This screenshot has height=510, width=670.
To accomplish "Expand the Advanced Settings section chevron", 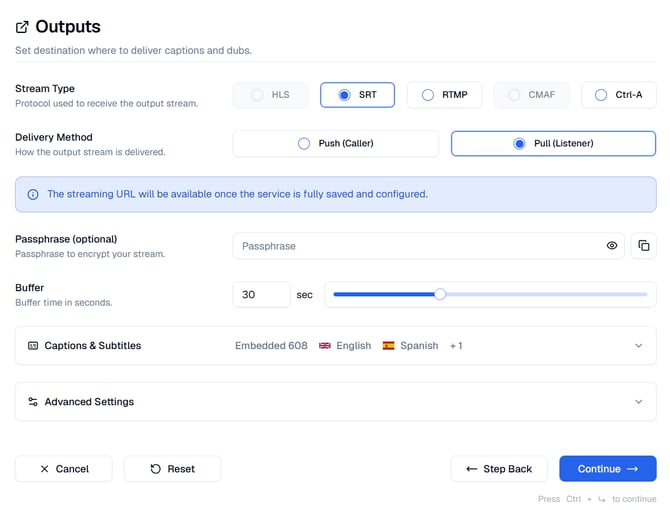I will 638,402.
